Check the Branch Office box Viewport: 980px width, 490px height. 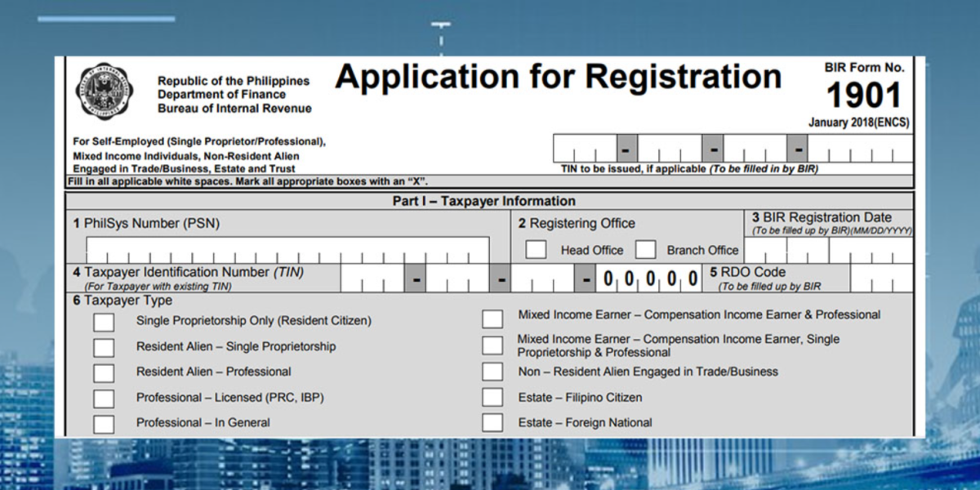[646, 250]
